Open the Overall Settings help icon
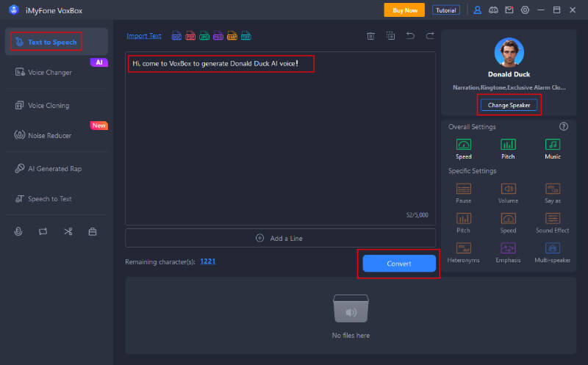The image size is (588, 365). (563, 126)
